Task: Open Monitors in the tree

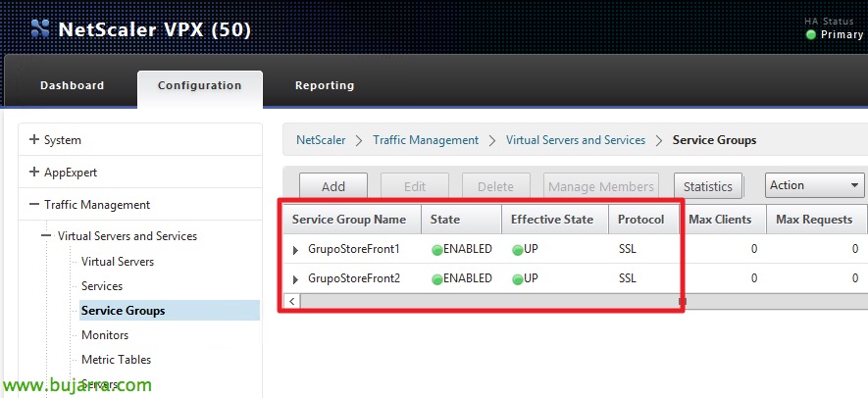Action: click(x=105, y=335)
